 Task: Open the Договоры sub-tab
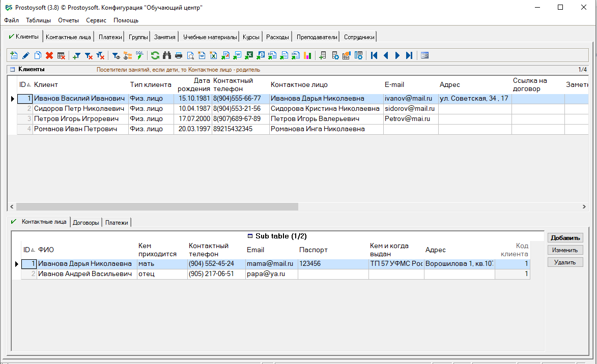coord(86,222)
